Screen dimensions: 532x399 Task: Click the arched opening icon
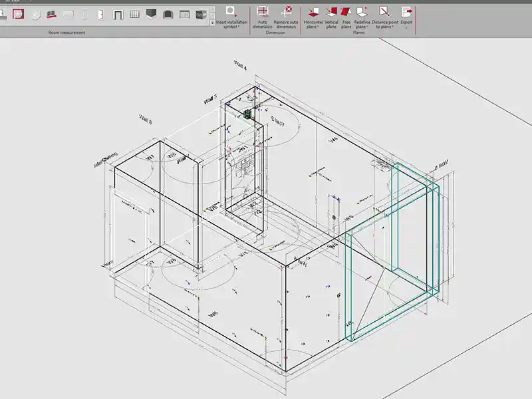[x=168, y=14]
